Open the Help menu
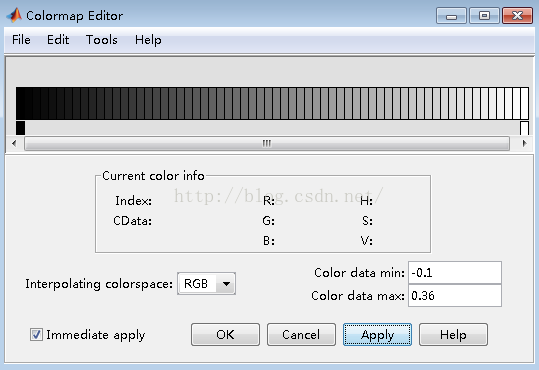The height and width of the screenshot is (370, 539). click(x=148, y=40)
